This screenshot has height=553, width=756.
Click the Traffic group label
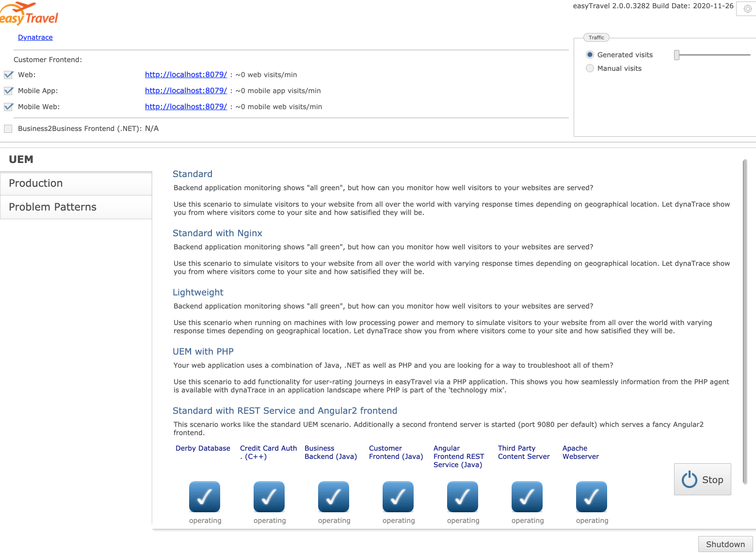pyautogui.click(x=596, y=37)
